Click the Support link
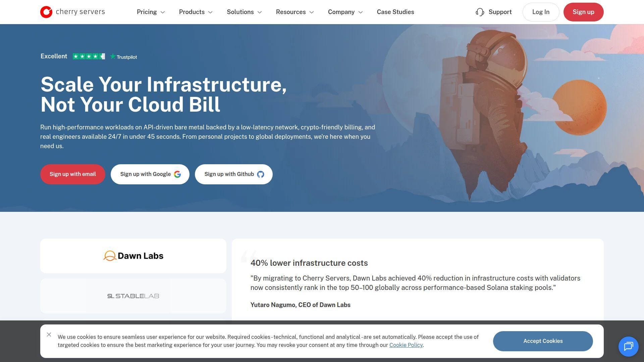The width and height of the screenshot is (644, 362). (x=494, y=12)
